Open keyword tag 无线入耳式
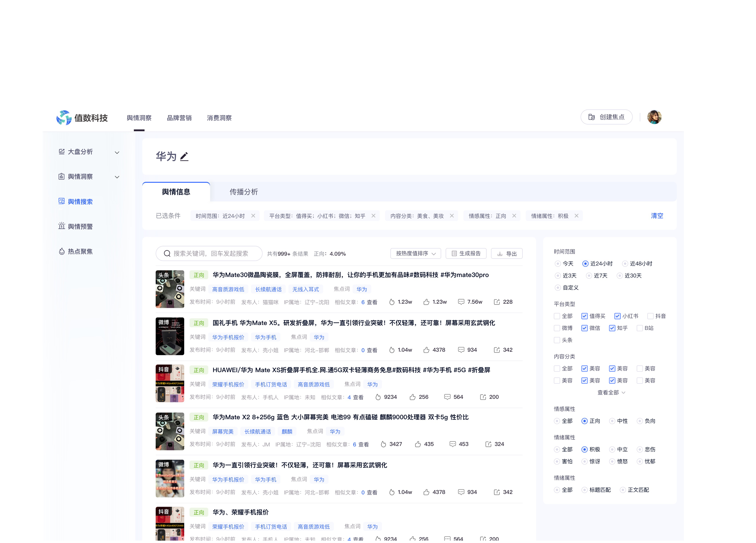The width and height of the screenshot is (756, 543). pos(305,289)
